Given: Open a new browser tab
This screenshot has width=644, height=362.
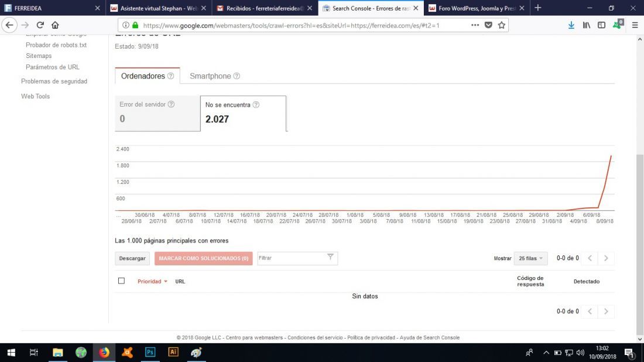Looking at the screenshot, I should (537, 8).
